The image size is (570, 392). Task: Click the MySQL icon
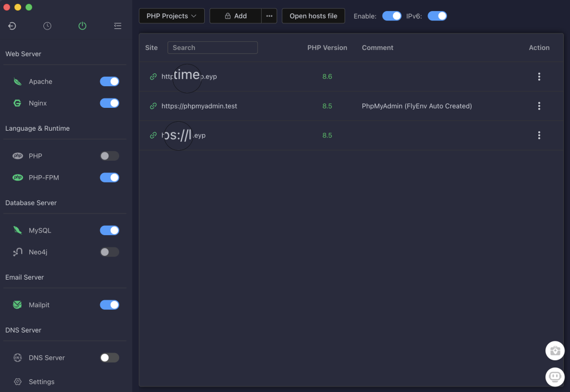coord(17,230)
